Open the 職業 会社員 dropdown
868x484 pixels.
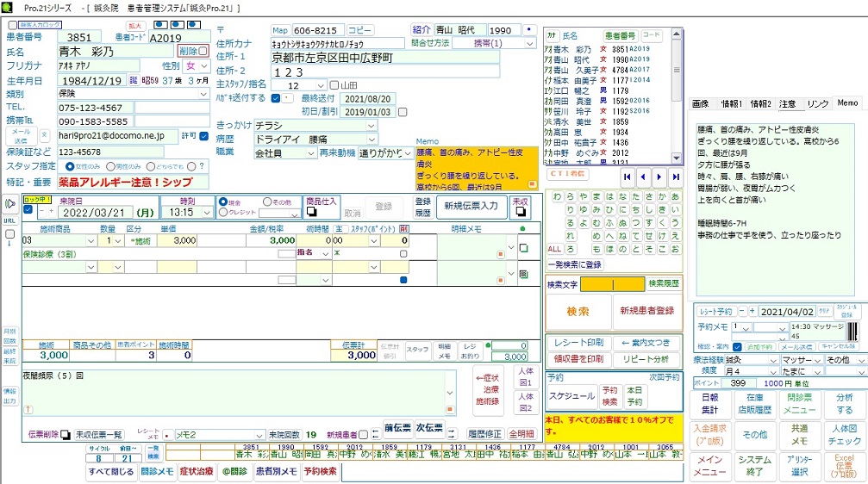click(310, 153)
